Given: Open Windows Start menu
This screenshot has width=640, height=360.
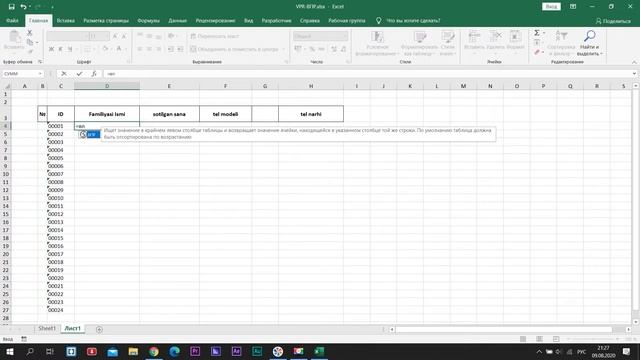Looking at the screenshot, I should 10,351.
